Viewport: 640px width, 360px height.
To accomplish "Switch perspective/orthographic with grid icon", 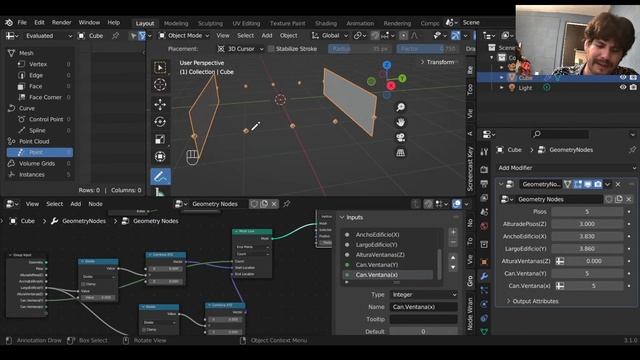I will pos(400,153).
